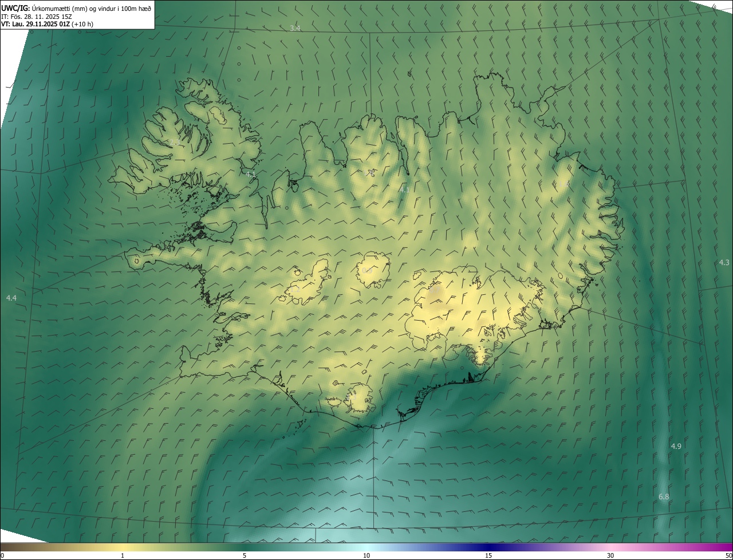Image resolution: width=733 pixels, height=560 pixels.
Task: Click the 4.4 value over the western sea
Action: [x=11, y=298]
